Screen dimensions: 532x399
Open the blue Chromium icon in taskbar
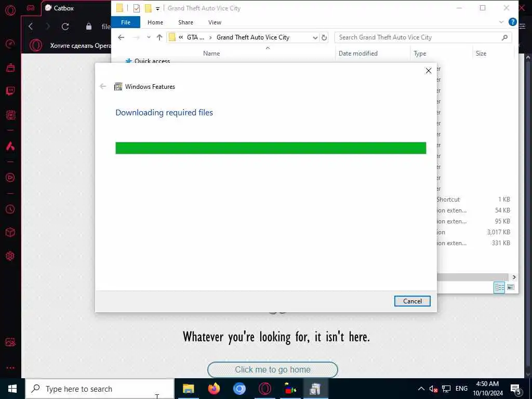coord(239,389)
